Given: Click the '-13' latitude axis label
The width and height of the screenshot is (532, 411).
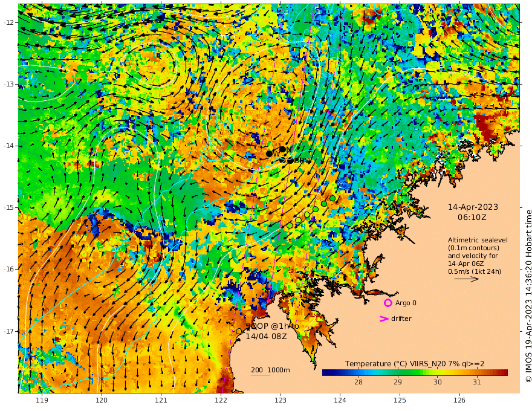Looking at the screenshot, I should [10, 84].
